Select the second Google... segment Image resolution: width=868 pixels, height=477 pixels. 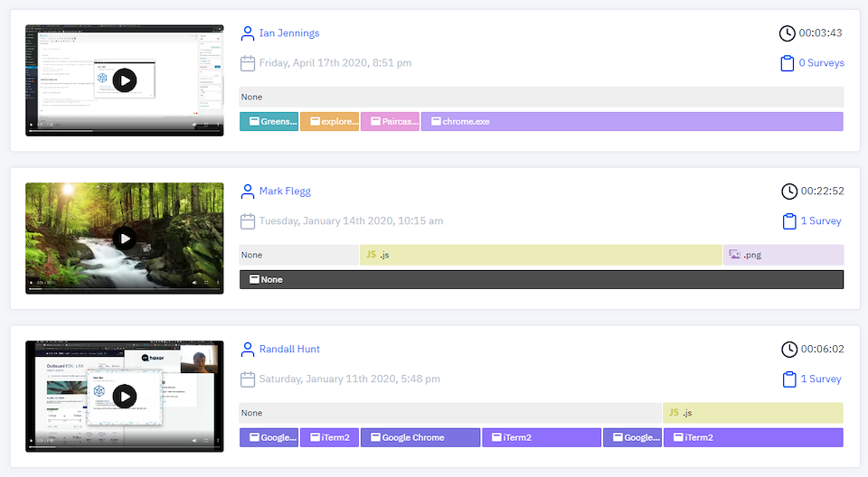click(x=632, y=438)
